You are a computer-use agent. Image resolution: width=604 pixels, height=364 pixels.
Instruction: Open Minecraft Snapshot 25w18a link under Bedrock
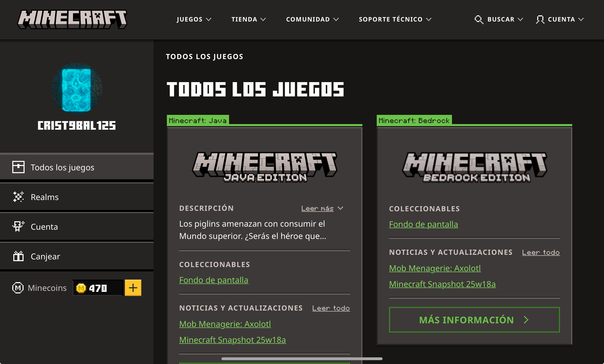click(x=442, y=284)
